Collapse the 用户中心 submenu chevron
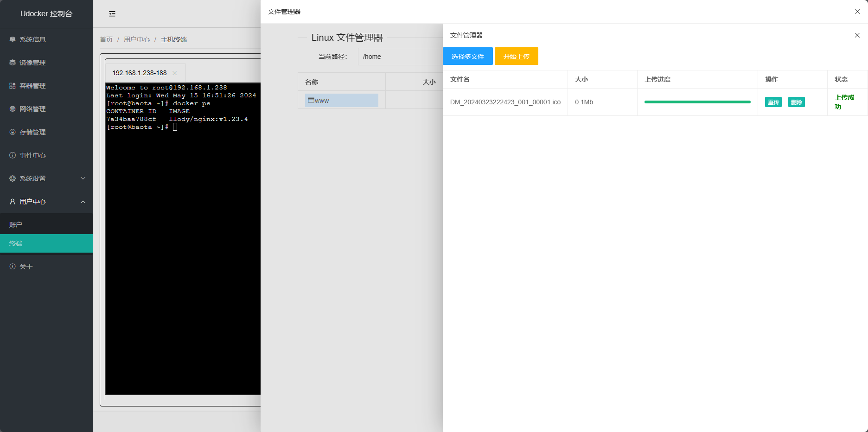 83,202
